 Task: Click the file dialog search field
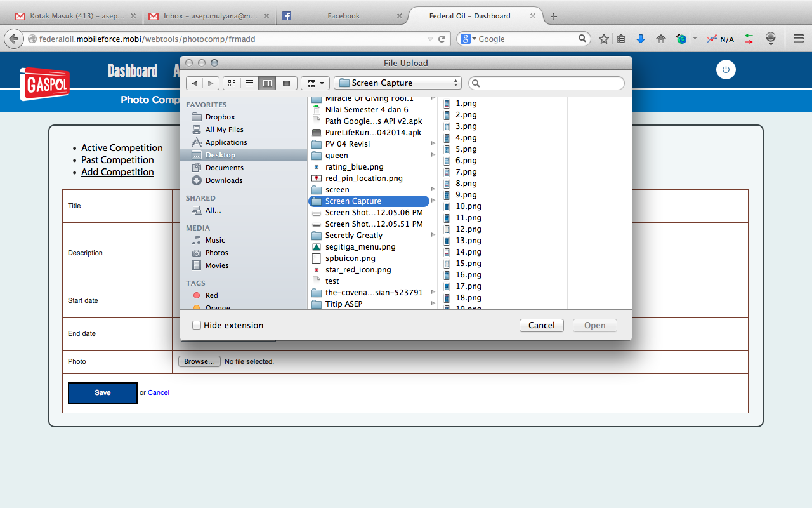pyautogui.click(x=547, y=83)
